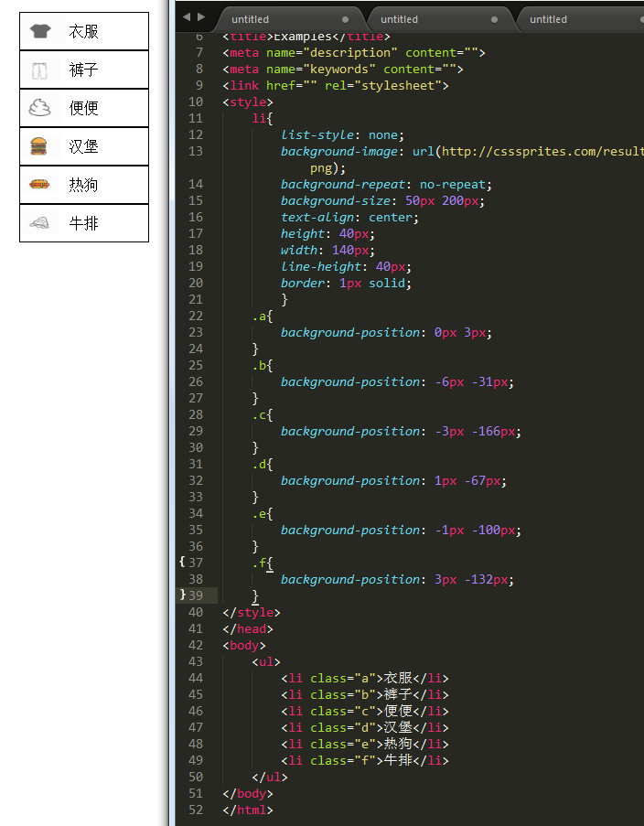The height and width of the screenshot is (826, 644).
Task: Click the .f selector on line 37
Action: [259, 563]
